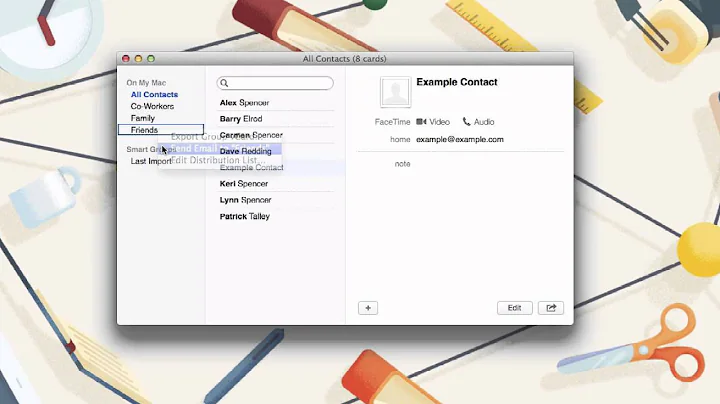
Task: Click the home email label
Action: click(x=400, y=140)
